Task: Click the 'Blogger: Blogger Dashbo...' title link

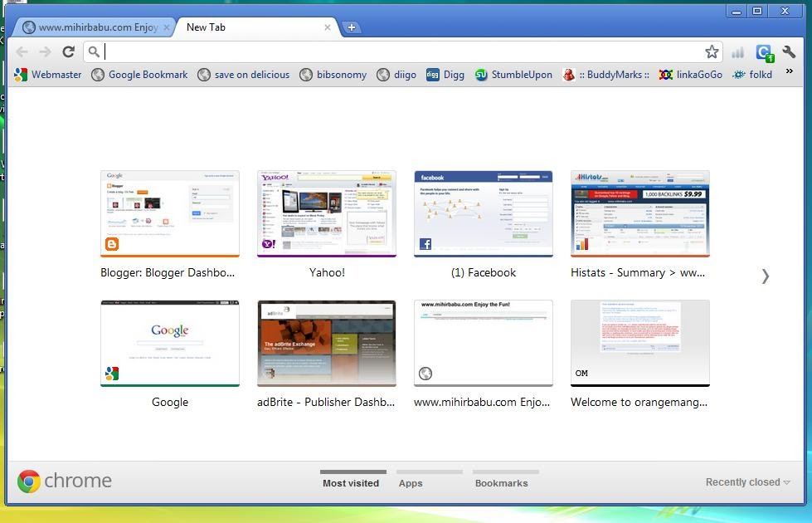Action: 168,272
